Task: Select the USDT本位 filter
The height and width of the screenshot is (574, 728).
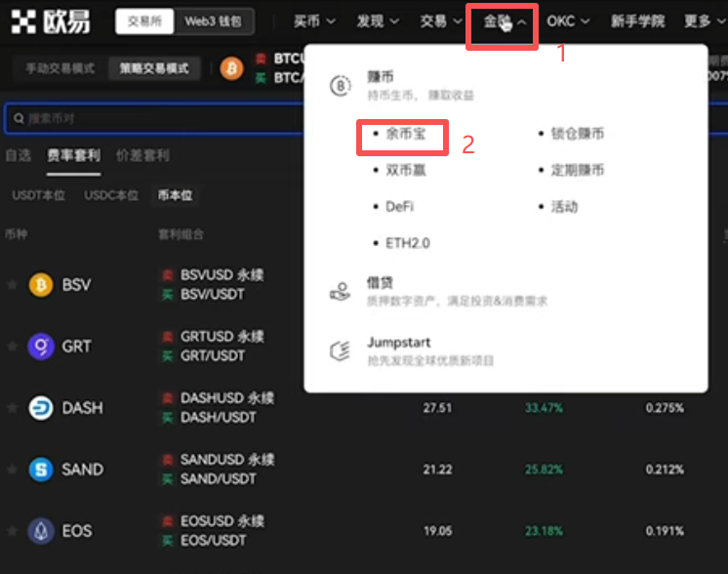Action: coord(38,195)
